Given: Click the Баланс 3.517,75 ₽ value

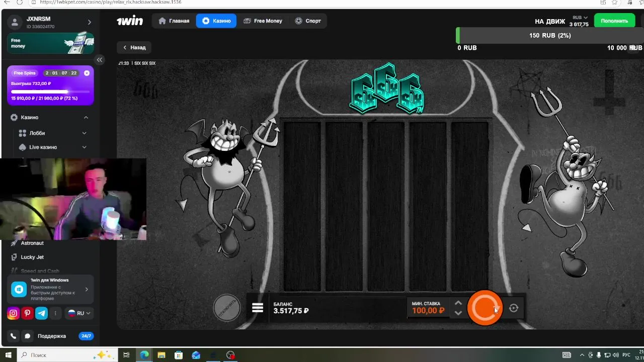Looking at the screenshot, I should click(x=291, y=311).
